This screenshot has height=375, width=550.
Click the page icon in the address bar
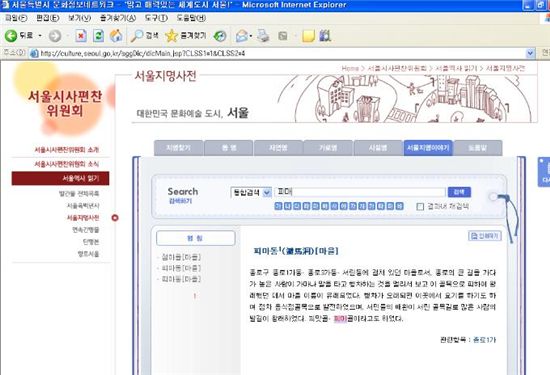point(34,54)
